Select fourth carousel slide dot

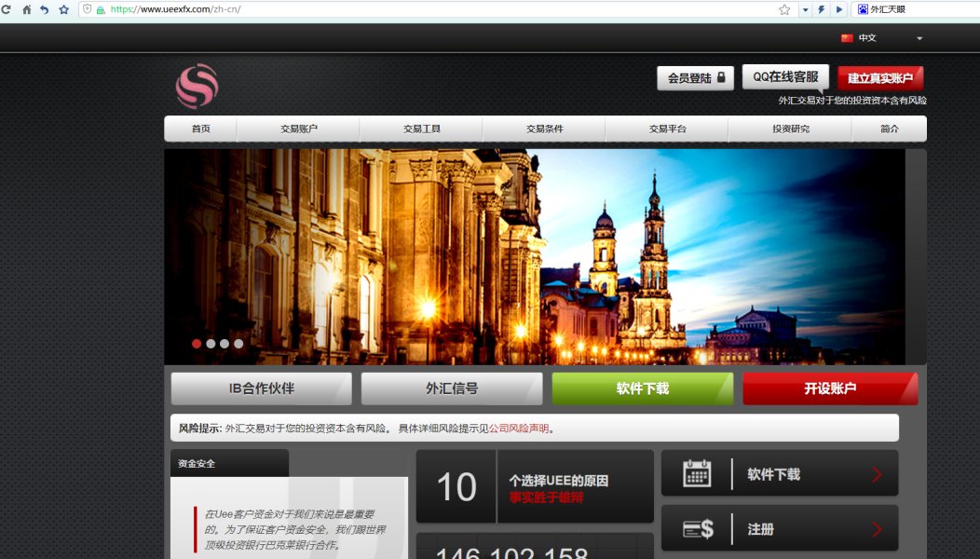tap(238, 344)
